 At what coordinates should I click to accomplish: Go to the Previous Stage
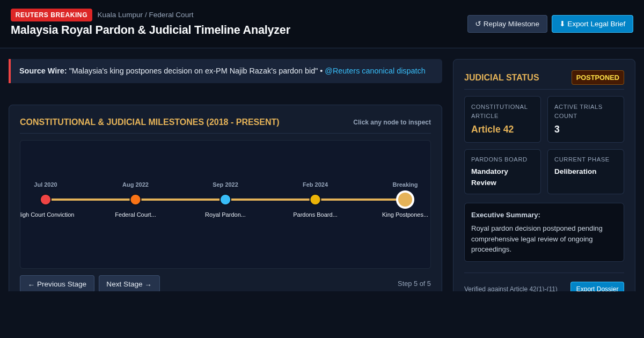(57, 284)
